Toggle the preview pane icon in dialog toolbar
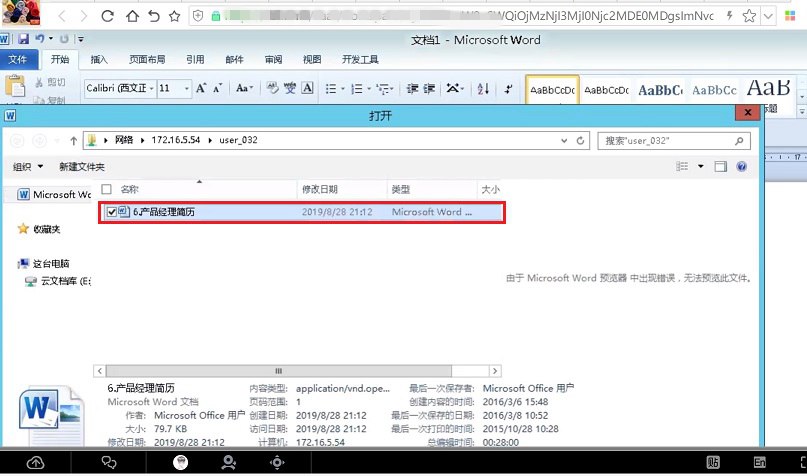Screen dimensions: 807x476 (x=721, y=166)
